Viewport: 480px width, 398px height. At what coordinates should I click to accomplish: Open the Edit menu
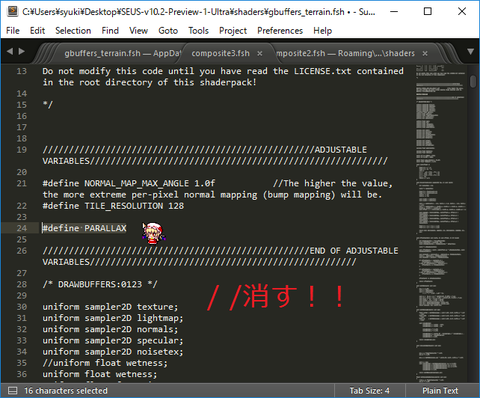coord(37,31)
